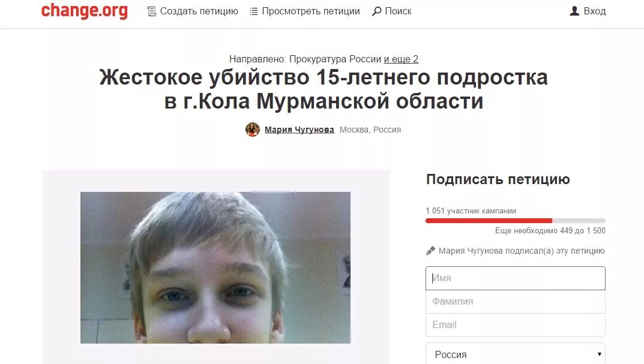
Task: Open Мария Чугунова author profile link
Action: point(299,130)
